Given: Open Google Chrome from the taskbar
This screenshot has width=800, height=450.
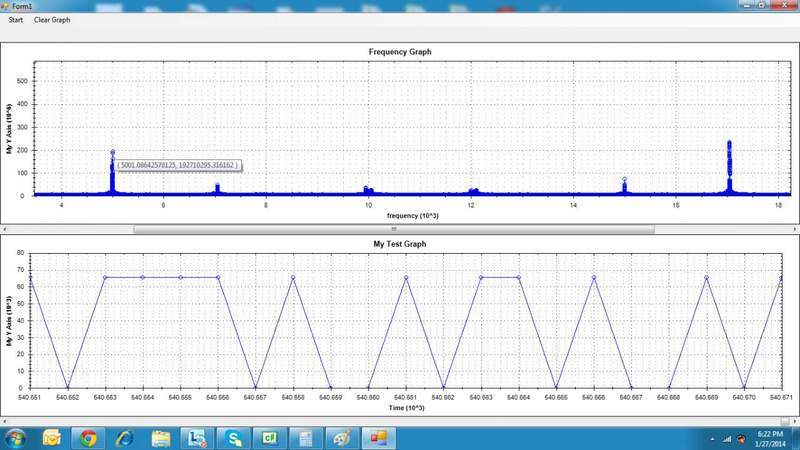Looking at the screenshot, I should pos(88,437).
